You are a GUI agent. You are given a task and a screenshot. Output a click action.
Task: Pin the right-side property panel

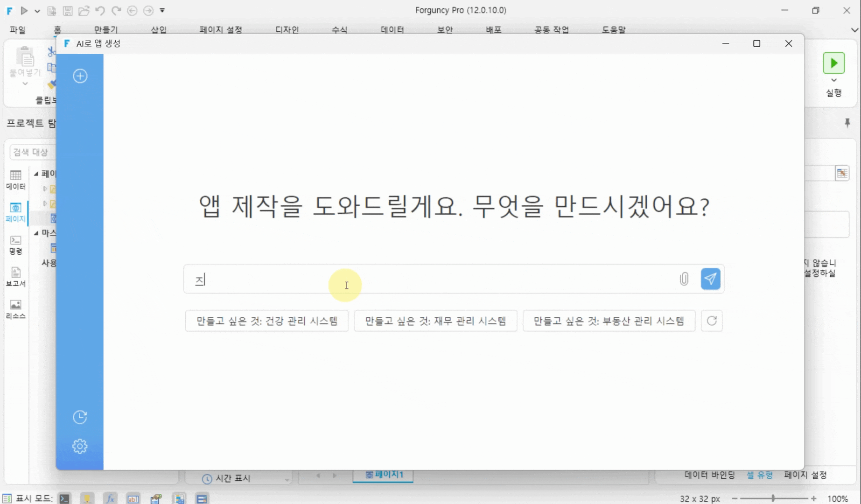point(847,123)
